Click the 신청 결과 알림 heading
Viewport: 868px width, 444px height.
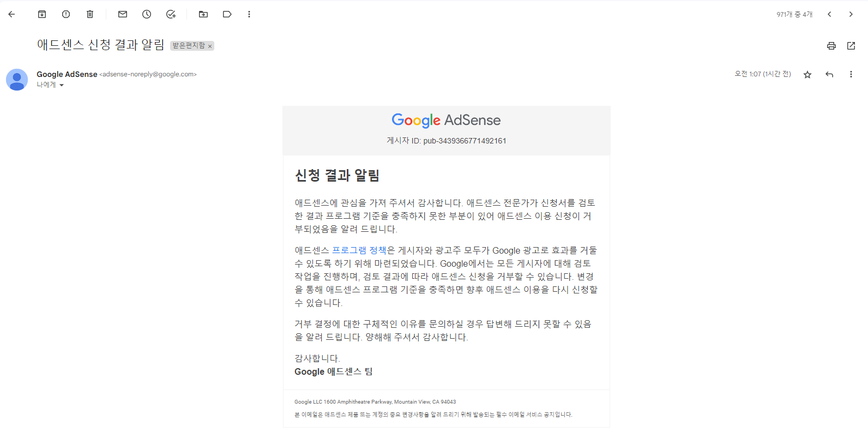coord(337,176)
